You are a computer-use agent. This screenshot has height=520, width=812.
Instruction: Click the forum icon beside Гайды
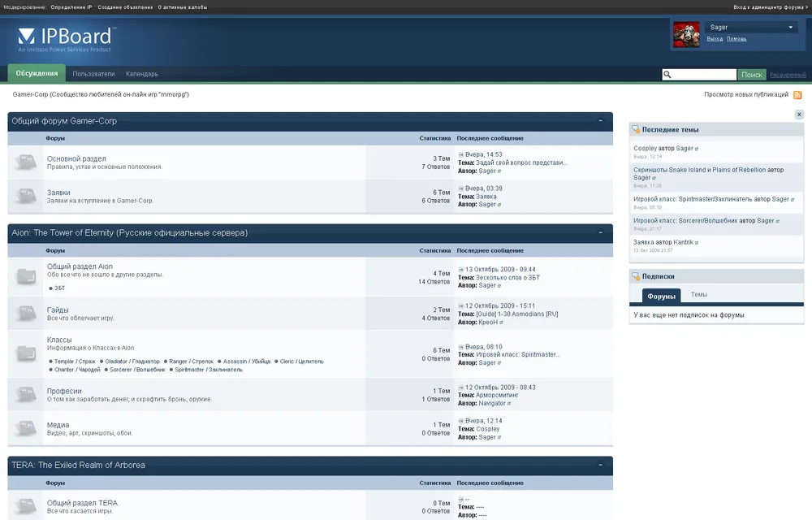[x=26, y=314]
